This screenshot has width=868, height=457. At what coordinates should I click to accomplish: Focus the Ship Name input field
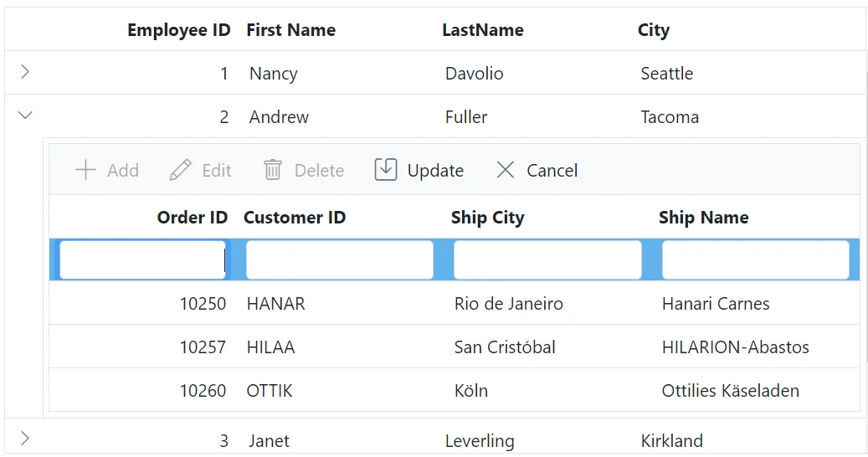point(756,259)
